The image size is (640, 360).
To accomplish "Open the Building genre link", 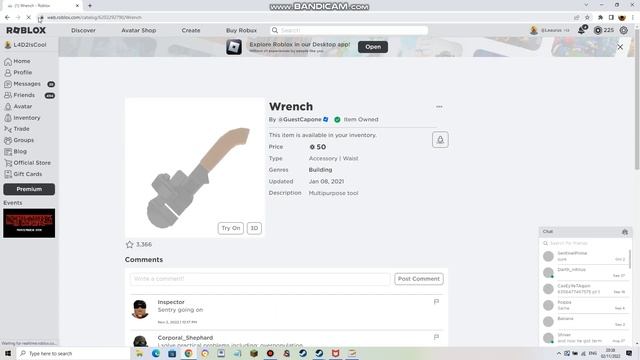I will pos(320,170).
